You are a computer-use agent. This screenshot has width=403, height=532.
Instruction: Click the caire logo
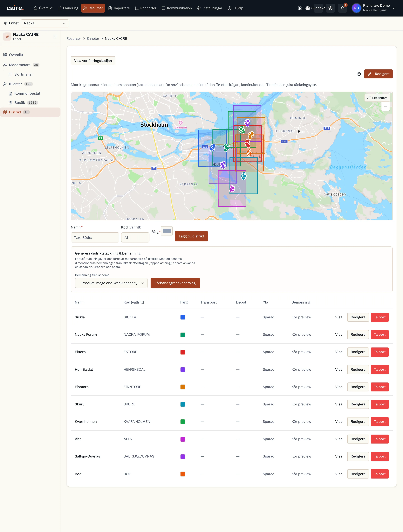15,8
